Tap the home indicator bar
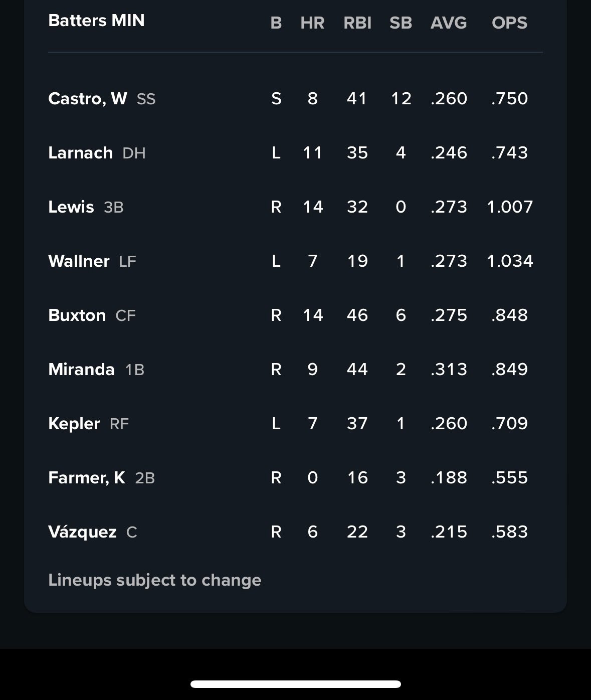Image resolution: width=591 pixels, height=700 pixels. tap(295, 684)
